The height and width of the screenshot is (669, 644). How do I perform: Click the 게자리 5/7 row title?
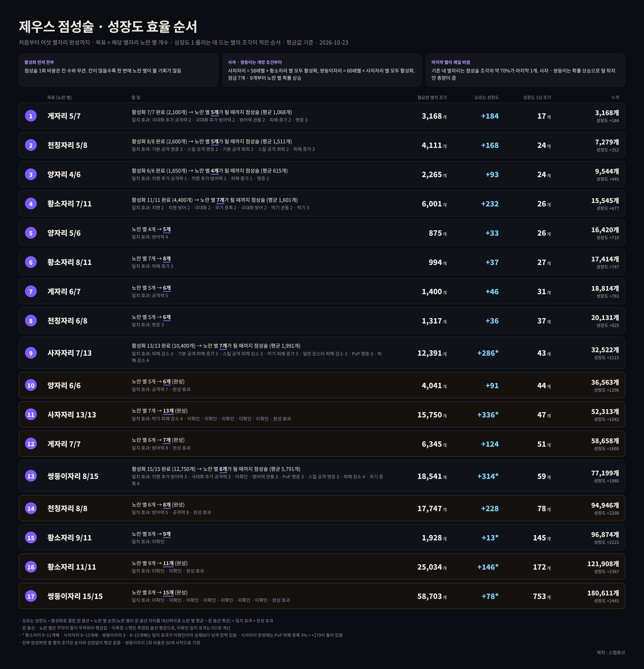click(64, 116)
